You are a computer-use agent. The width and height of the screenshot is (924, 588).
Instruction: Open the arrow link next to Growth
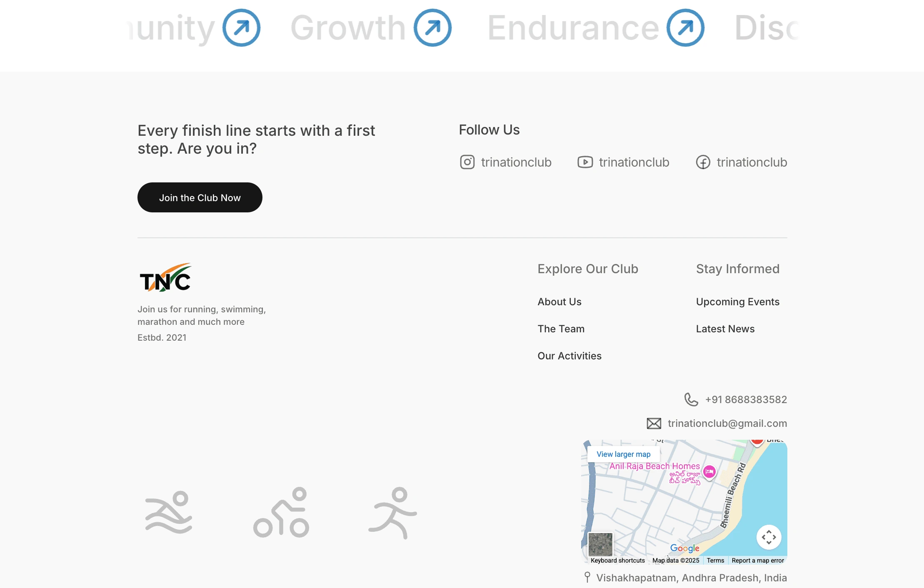432,27
